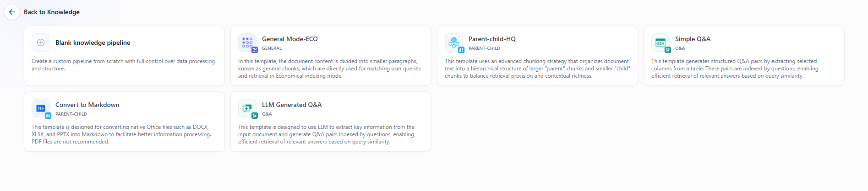Click the General Mode-ECO template icon
This screenshot has width=868, height=191.
point(247,42)
